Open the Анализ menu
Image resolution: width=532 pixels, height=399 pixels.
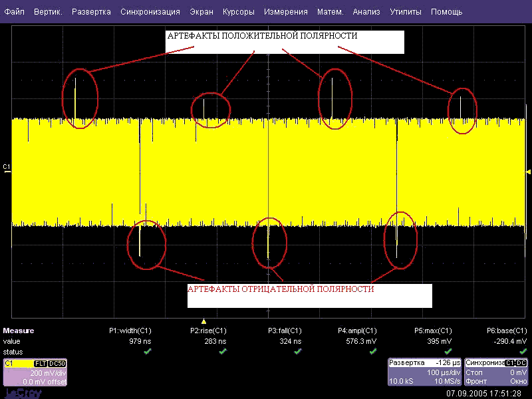pos(366,12)
